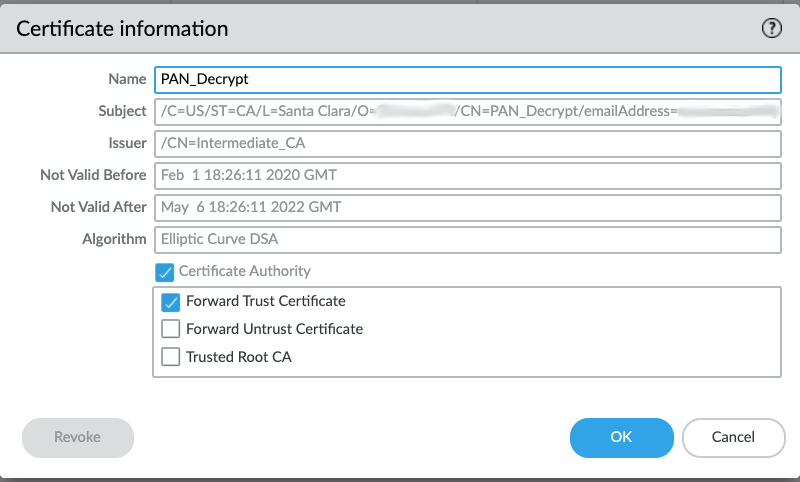
Task: Confirm with the OK button
Action: coord(621,437)
